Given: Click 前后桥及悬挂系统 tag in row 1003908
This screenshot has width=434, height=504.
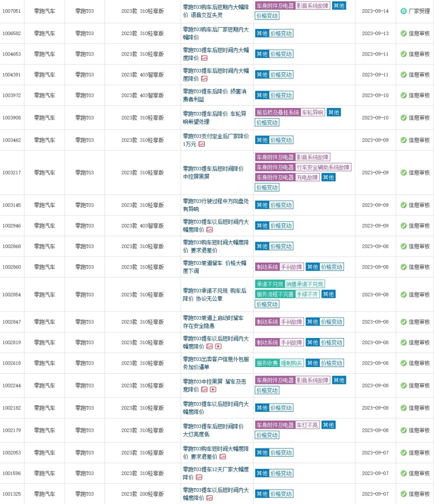Looking at the screenshot, I should tap(278, 113).
